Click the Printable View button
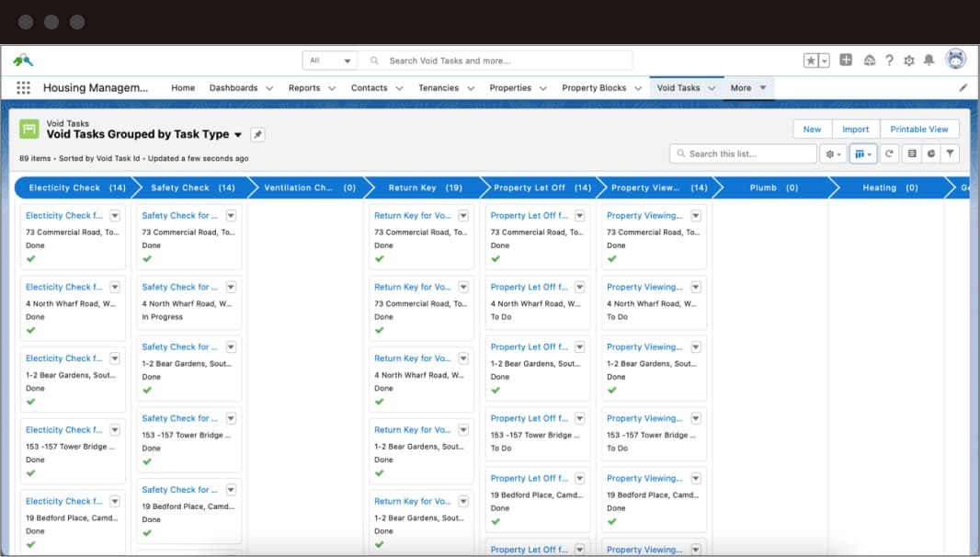Viewport: 980px width, 557px height. tap(918, 129)
